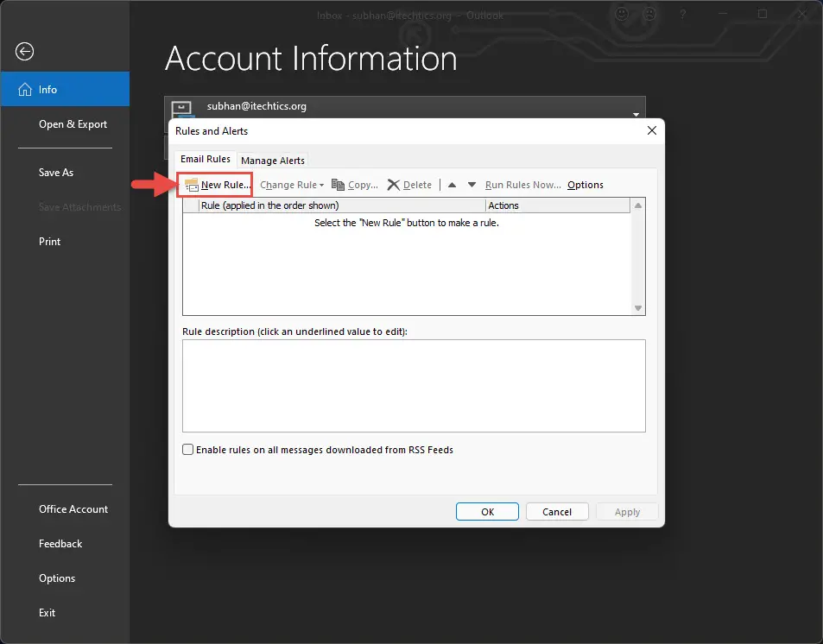Move rule up with up arrow
This screenshot has width=823, height=644.
[452, 185]
